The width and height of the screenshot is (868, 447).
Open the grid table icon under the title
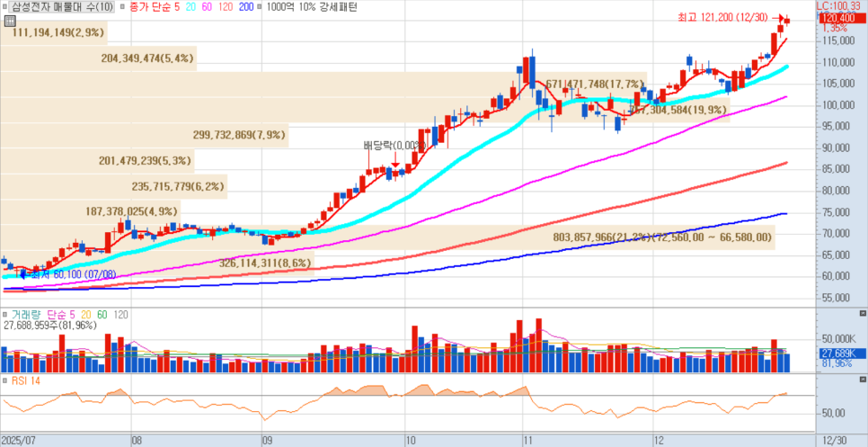[x=9, y=21]
